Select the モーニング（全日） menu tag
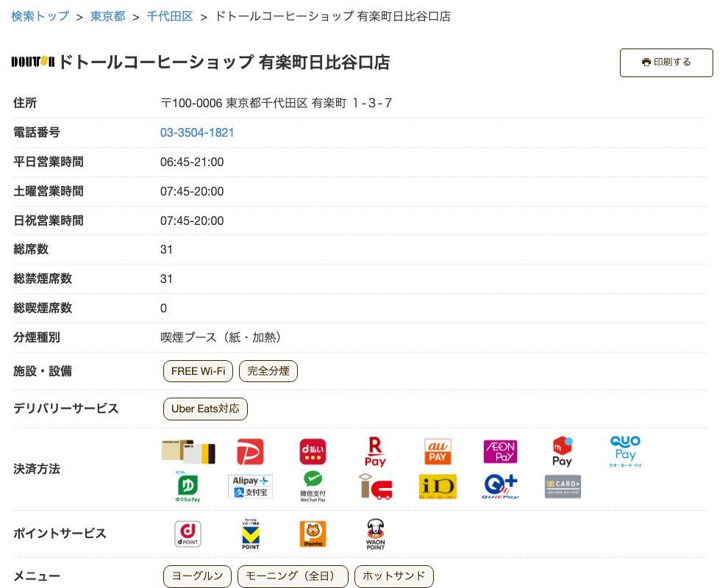728x588 pixels. tap(293, 576)
